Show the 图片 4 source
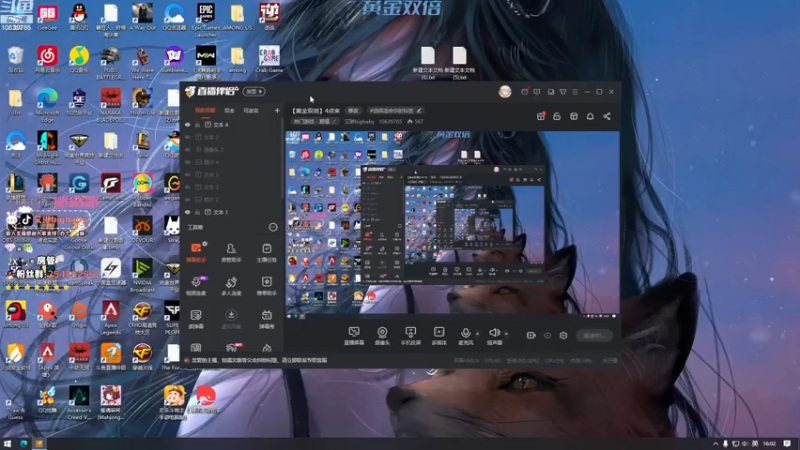 (187, 162)
